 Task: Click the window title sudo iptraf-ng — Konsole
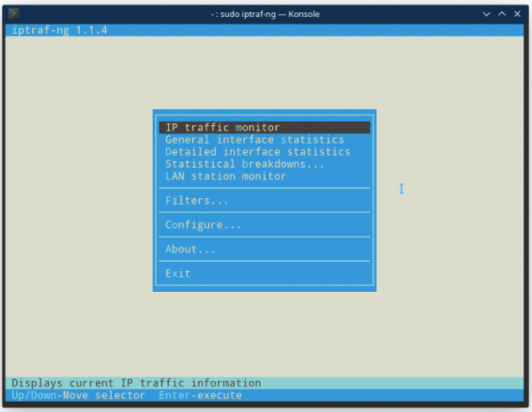[x=266, y=14]
